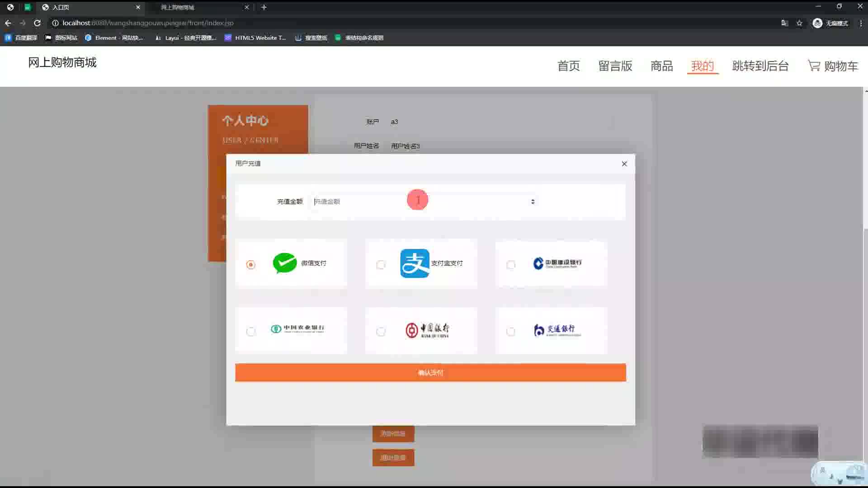Reload the current page
868x488 pixels.
coord(38,23)
